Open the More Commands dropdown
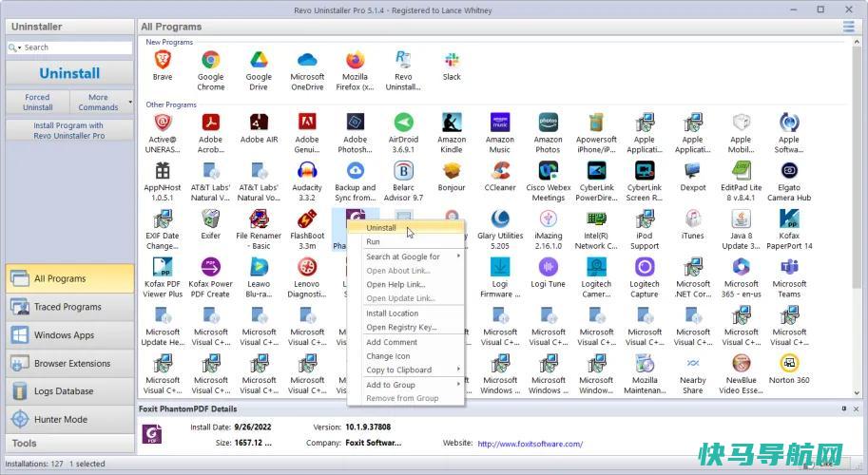The width and height of the screenshot is (868, 475). (x=102, y=102)
